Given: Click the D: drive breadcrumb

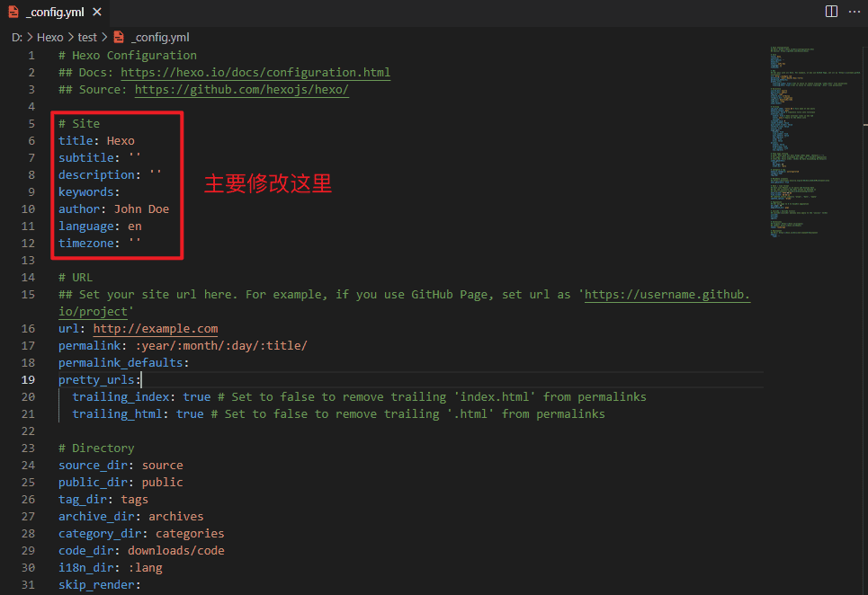Looking at the screenshot, I should [x=17, y=37].
